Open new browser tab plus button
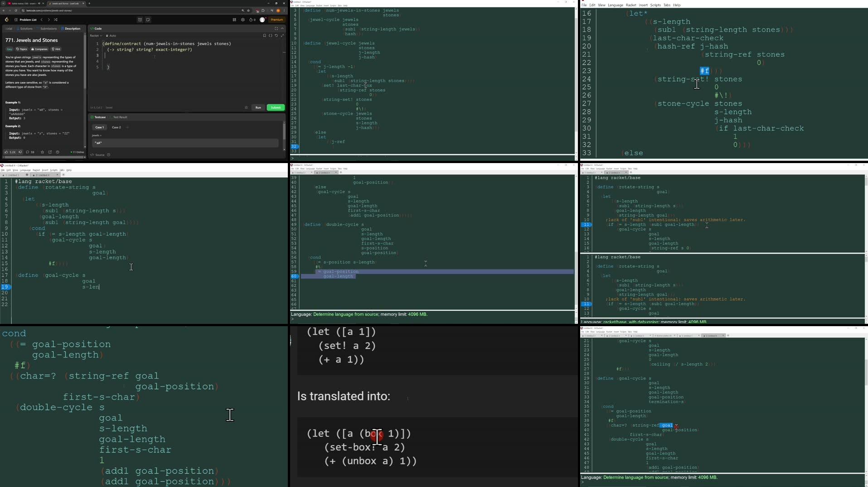Image resolution: width=868 pixels, height=487 pixels. 89,3
